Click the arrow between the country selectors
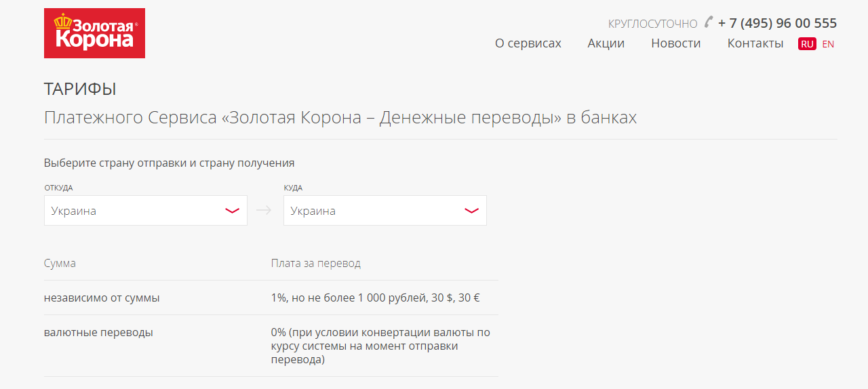Screen dimensions: 868x389 coord(264,211)
